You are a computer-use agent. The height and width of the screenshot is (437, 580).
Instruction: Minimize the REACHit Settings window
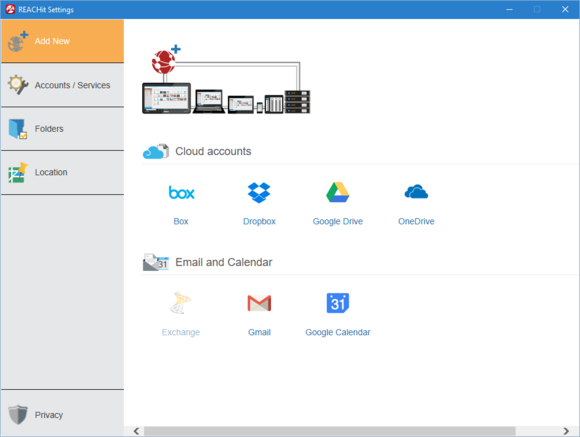(509, 9)
